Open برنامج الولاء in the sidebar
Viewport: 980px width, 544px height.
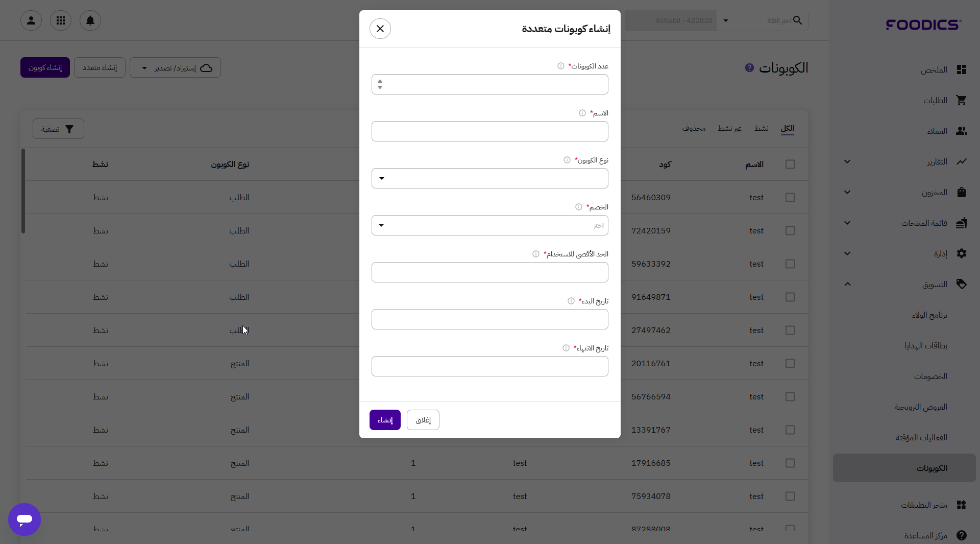[929, 315]
